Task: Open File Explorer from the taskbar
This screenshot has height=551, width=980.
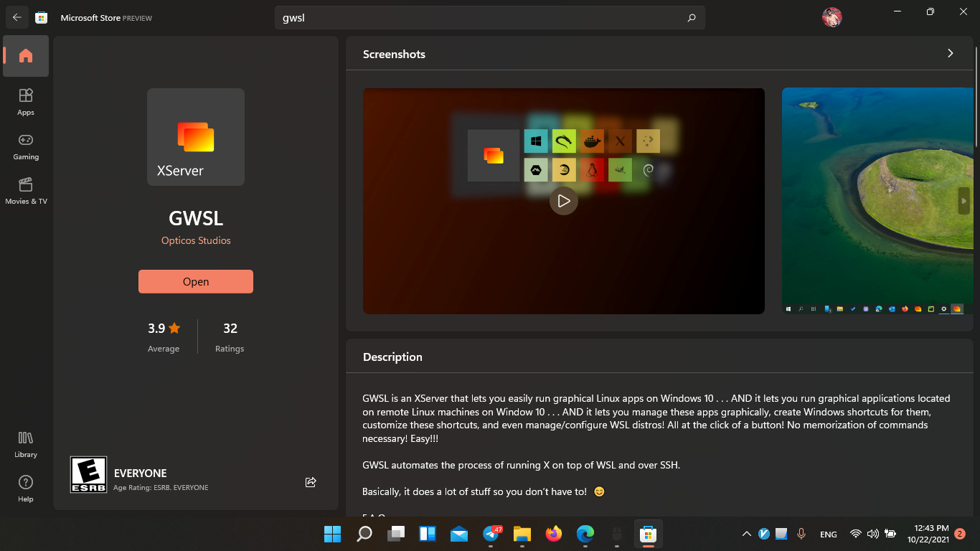Action: (x=522, y=534)
